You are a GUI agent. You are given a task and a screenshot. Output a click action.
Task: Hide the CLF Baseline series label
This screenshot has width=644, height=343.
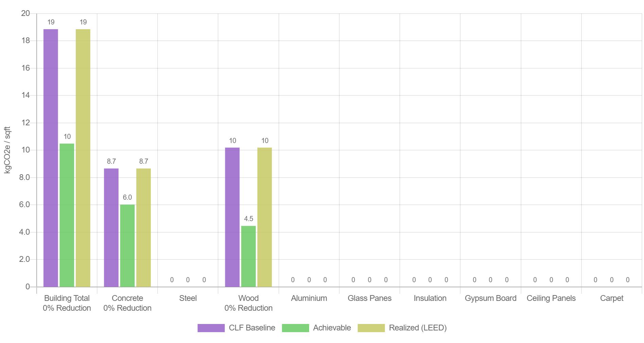tap(252, 328)
